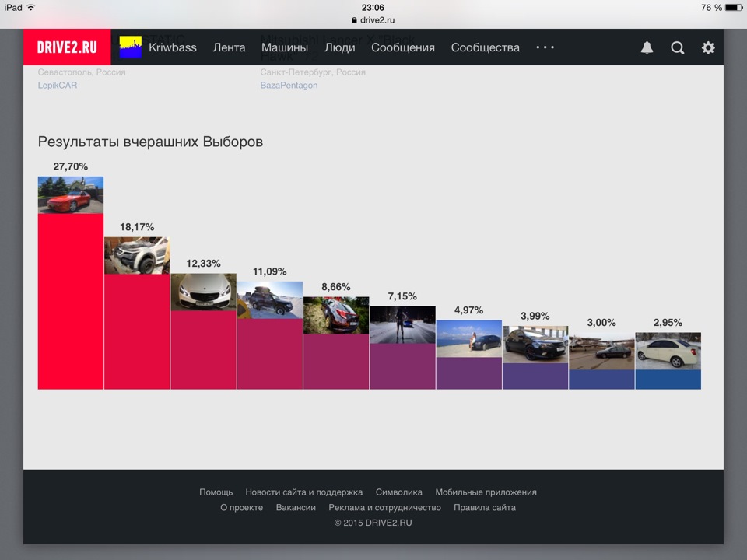This screenshot has height=560, width=747.
Task: Open Вакансии footer link
Action: pyautogui.click(x=296, y=507)
